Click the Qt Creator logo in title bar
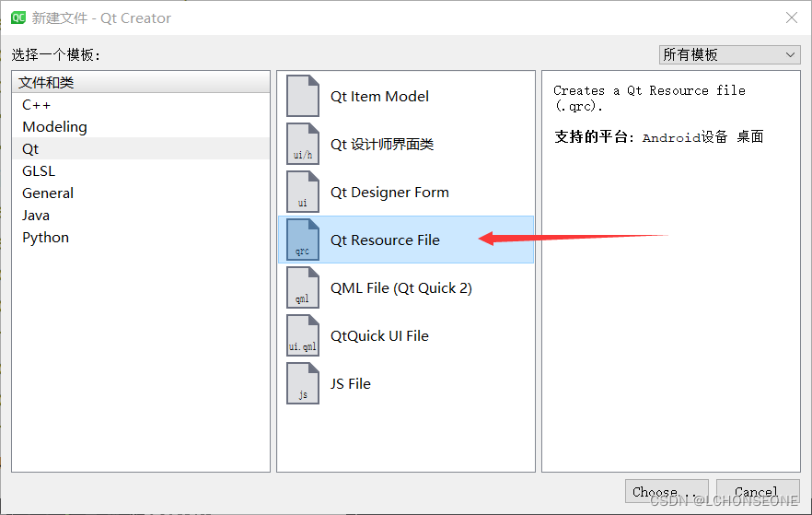The width and height of the screenshot is (812, 515). point(18,18)
